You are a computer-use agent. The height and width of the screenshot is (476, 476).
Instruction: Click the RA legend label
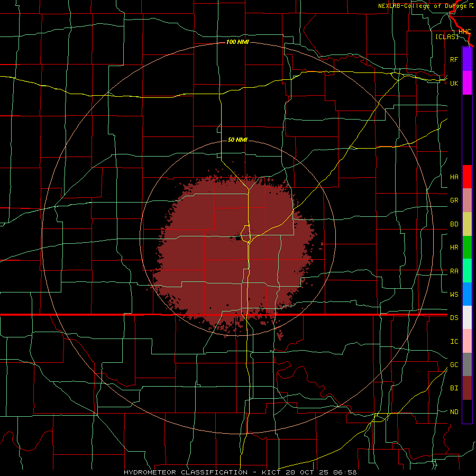(x=454, y=271)
